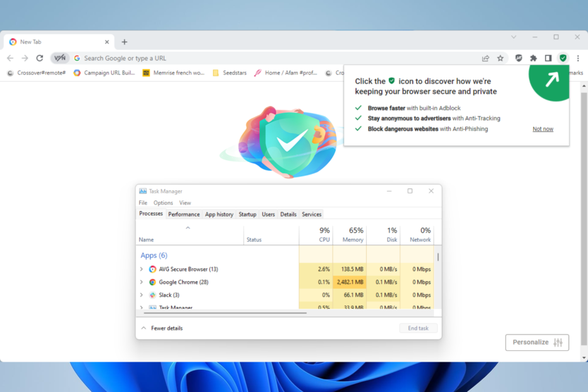This screenshot has width=588, height=392.
Task: Click the Google icon in the search bar
Action: [x=77, y=58]
